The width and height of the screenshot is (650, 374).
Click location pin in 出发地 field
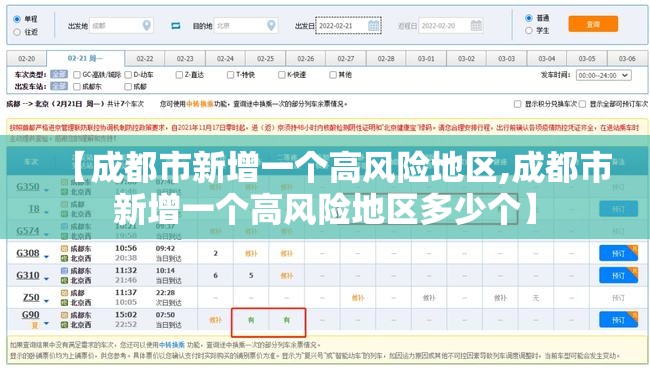146,25
